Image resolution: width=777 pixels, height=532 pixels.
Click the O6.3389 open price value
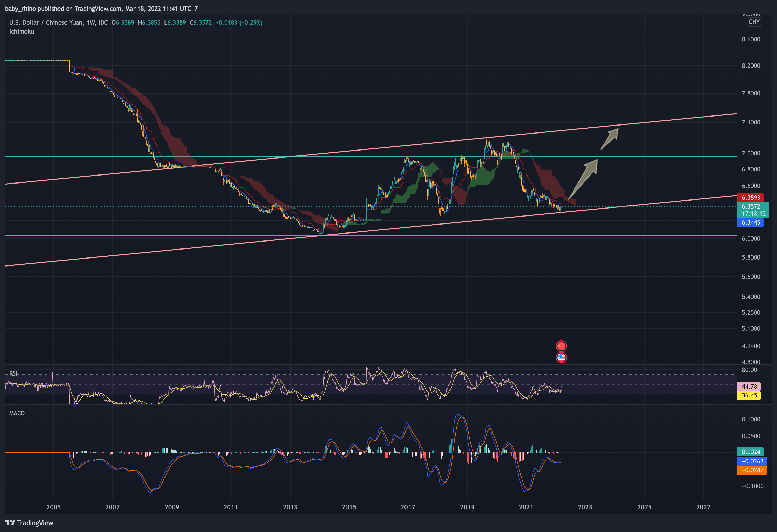[x=123, y=22]
